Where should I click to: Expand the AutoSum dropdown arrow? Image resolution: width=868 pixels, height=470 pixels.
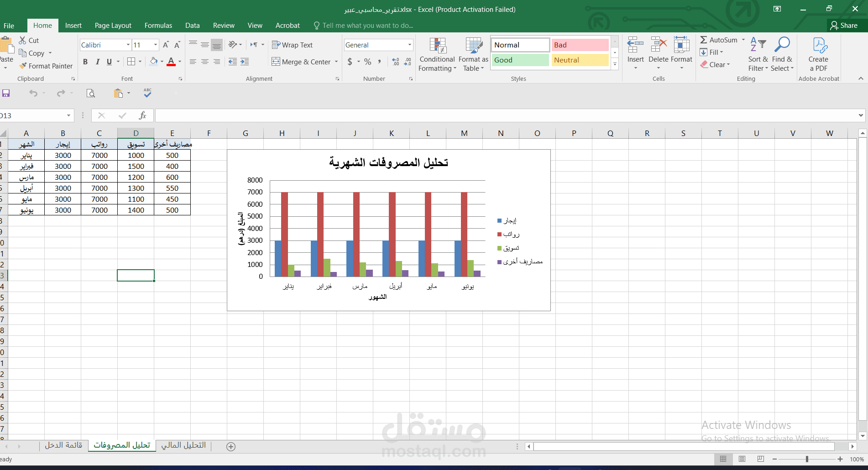pyautogui.click(x=743, y=40)
